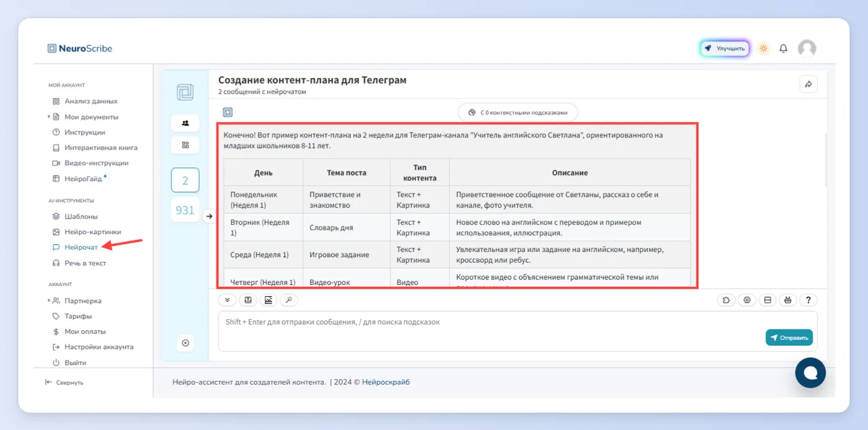
Task: Click the share arrow icon in chat header
Action: (x=808, y=84)
